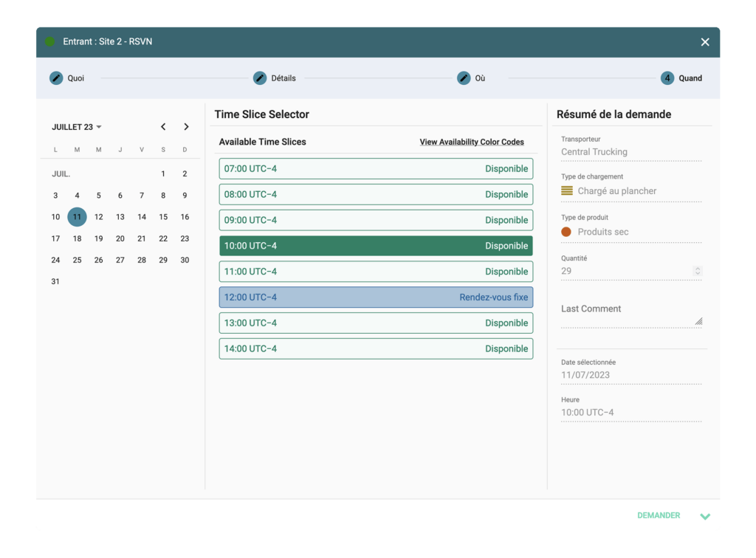Click the pencil icon for Où step

pyautogui.click(x=464, y=78)
